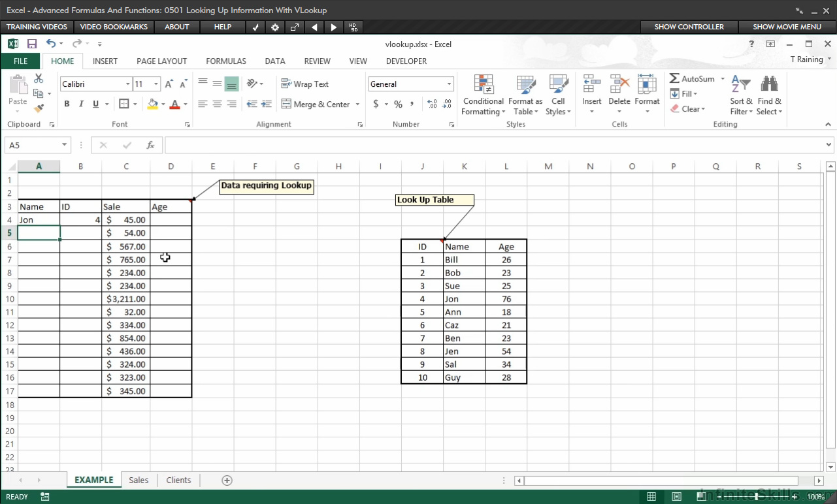This screenshot has height=504, width=837.
Task: Click SHOW MOVIE MENU button
Action: (787, 27)
